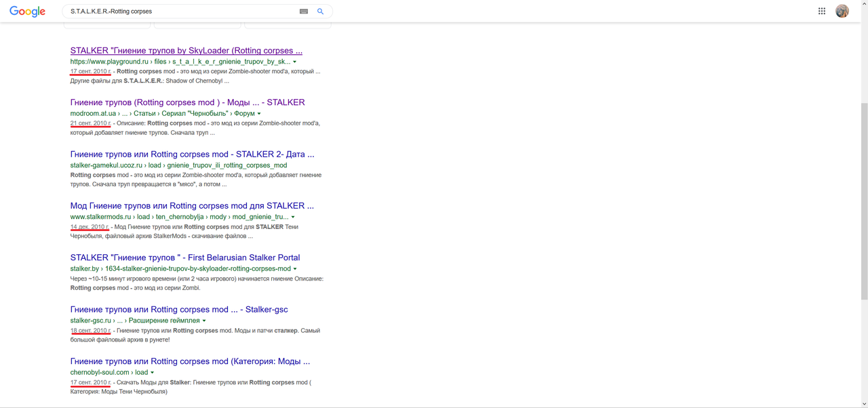The image size is (868, 408).
Task: Open the Google apps grid icon
Action: (822, 11)
